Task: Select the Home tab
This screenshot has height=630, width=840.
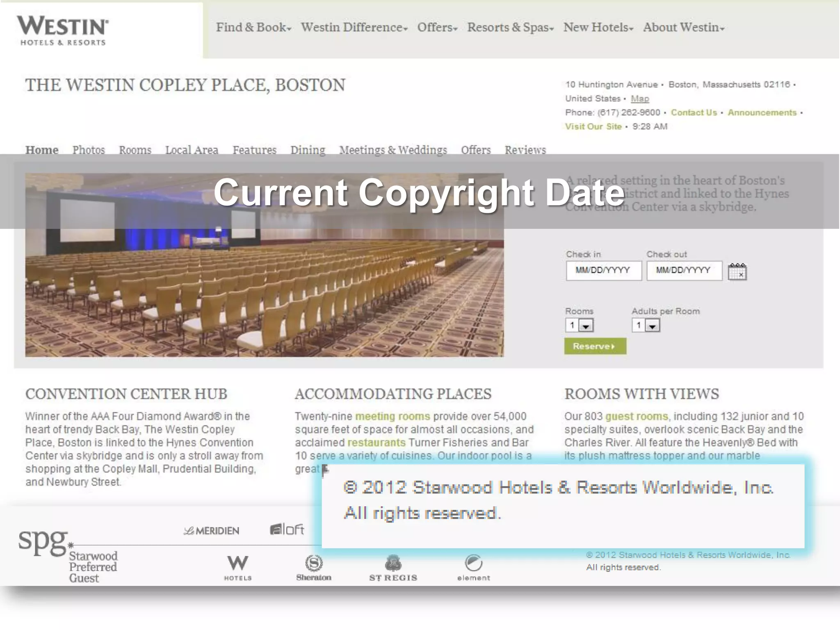Action: coord(42,150)
